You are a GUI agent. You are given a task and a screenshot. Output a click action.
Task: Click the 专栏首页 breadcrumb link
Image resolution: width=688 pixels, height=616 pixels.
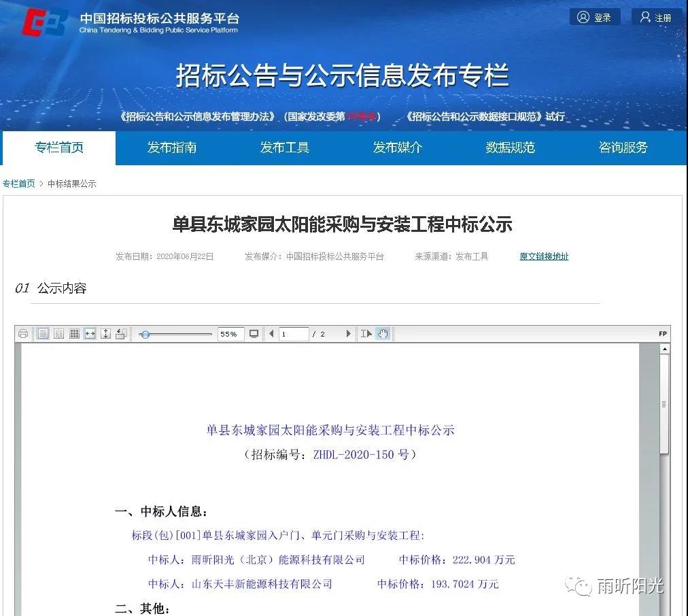pyautogui.click(x=19, y=184)
